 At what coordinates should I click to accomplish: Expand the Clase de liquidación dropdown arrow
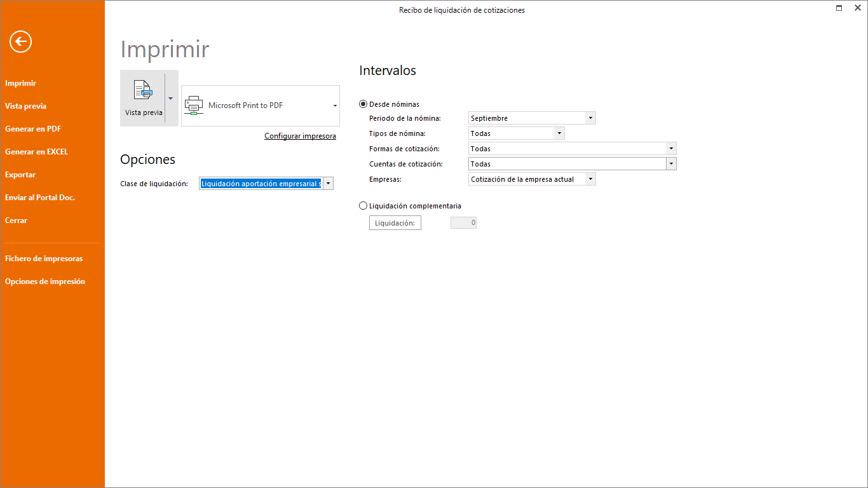tap(328, 184)
